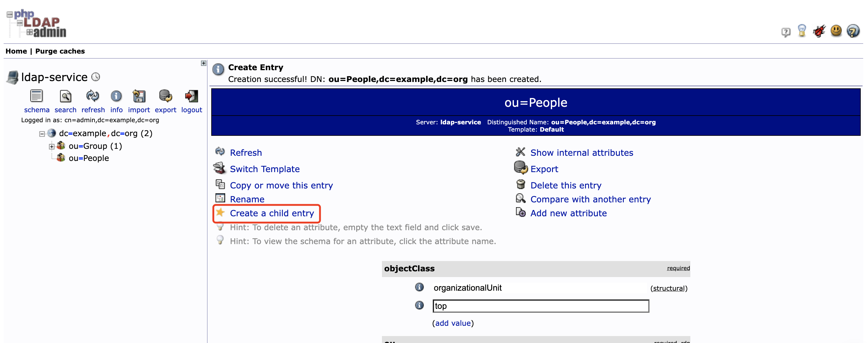The image size is (868, 343).
Task: Expand the tree panel with plus button
Action: pyautogui.click(x=203, y=63)
